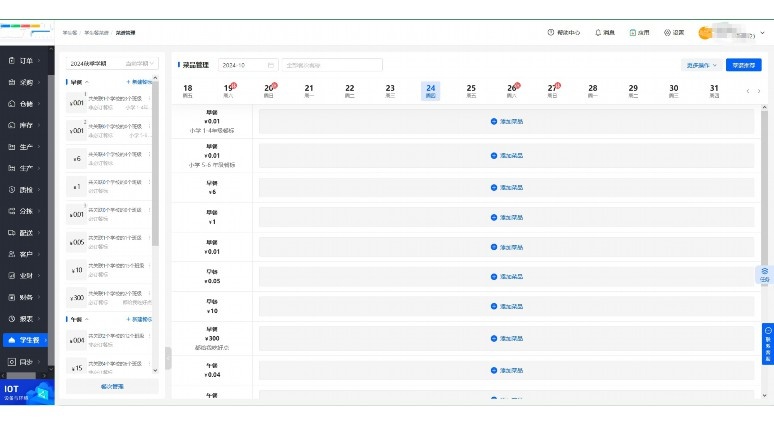
Task: Add dish to 午餐 ¥0.04 row
Action: coord(506,370)
